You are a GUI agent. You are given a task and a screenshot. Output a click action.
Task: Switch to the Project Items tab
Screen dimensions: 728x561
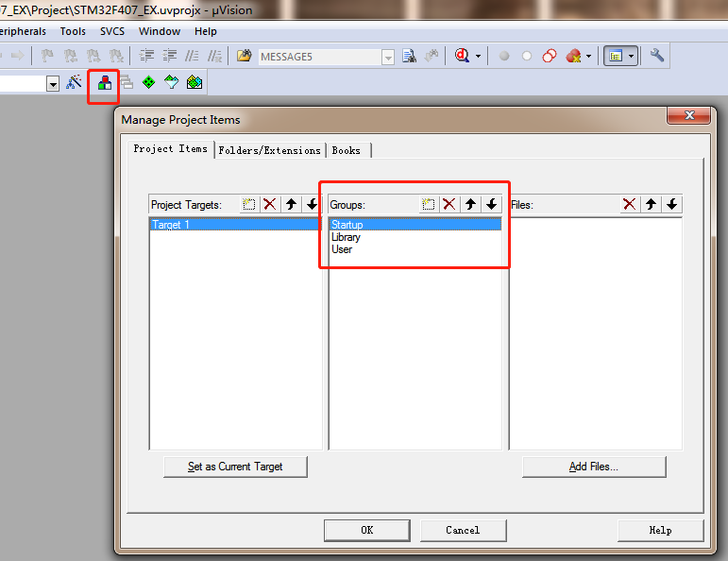click(x=170, y=149)
